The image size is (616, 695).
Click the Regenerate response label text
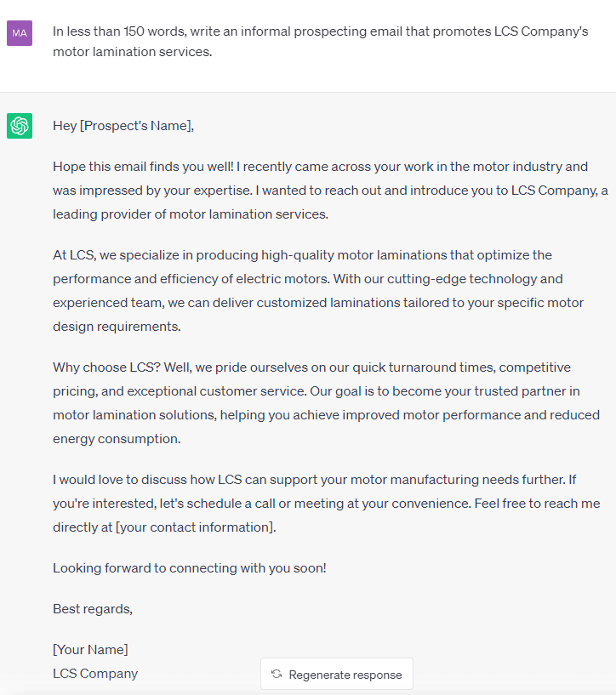pyautogui.click(x=345, y=674)
